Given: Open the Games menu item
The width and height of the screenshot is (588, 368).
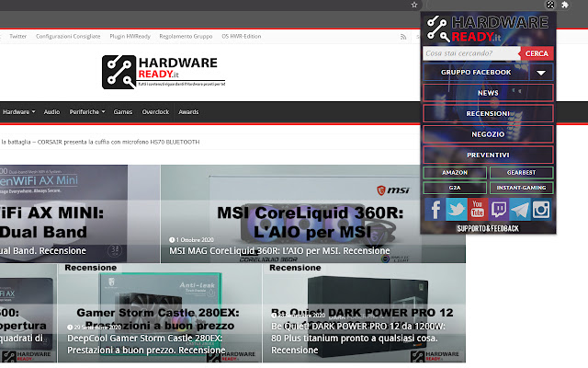Looking at the screenshot, I should coord(123,112).
